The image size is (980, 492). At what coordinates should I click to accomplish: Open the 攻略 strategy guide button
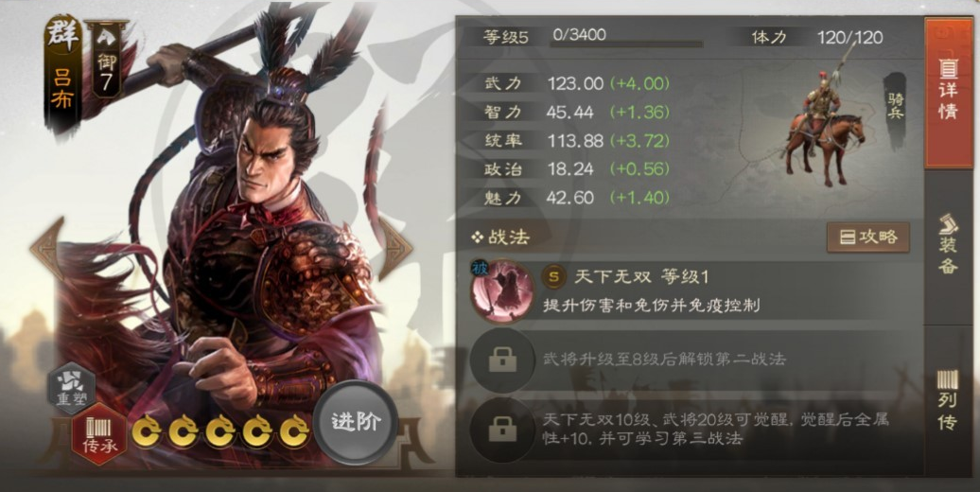(868, 237)
